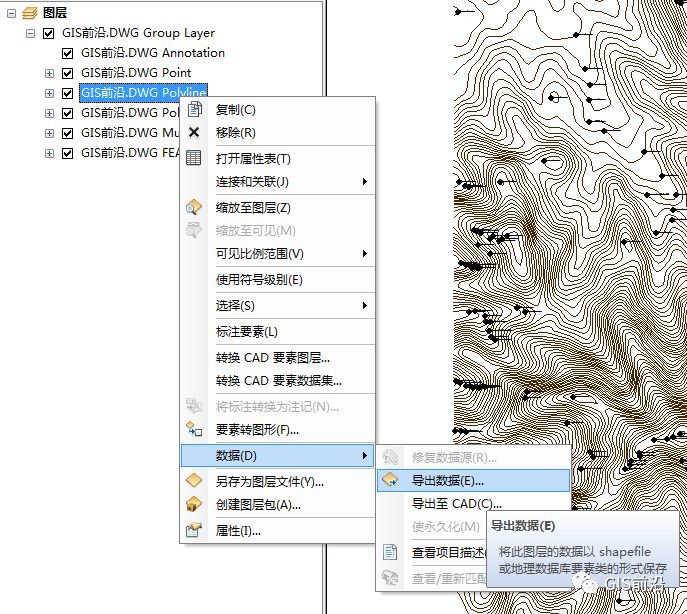Select 使用符号级别(E) menu entry
This screenshot has height=614, width=687.
coord(278,280)
